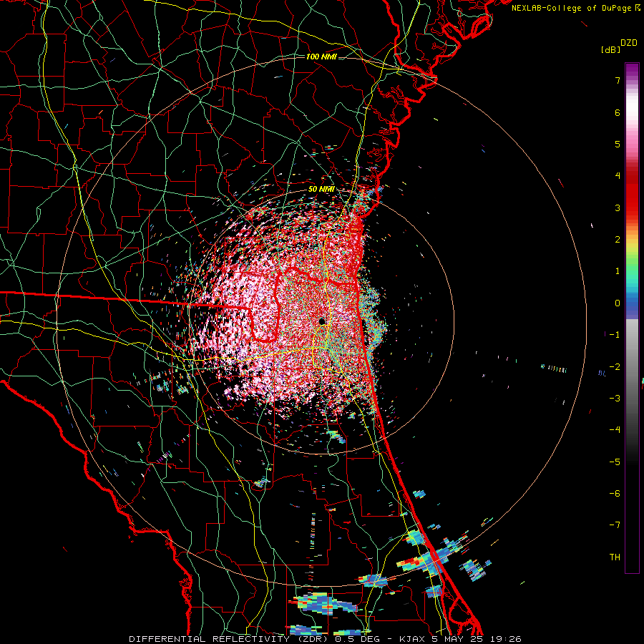
Task: Click the -5 value on the color scale
Action: click(x=615, y=462)
